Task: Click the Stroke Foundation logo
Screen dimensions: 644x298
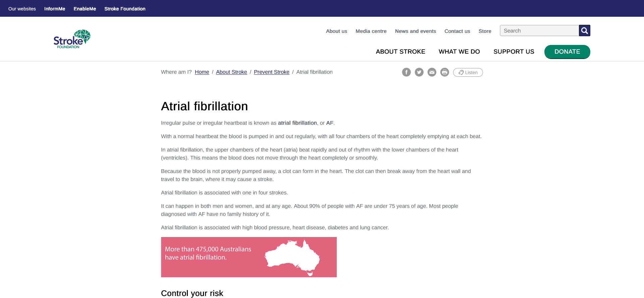Action: pos(72,39)
